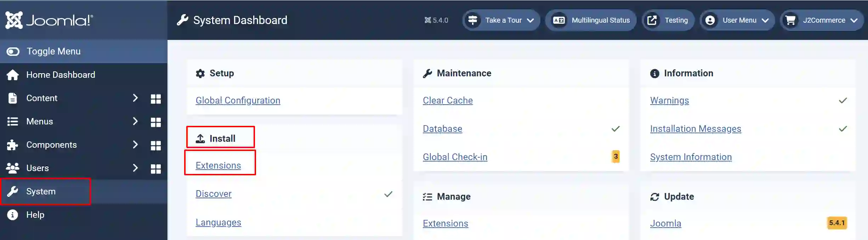Click the Home Dashboard house icon
868x240 pixels.
coord(13,75)
